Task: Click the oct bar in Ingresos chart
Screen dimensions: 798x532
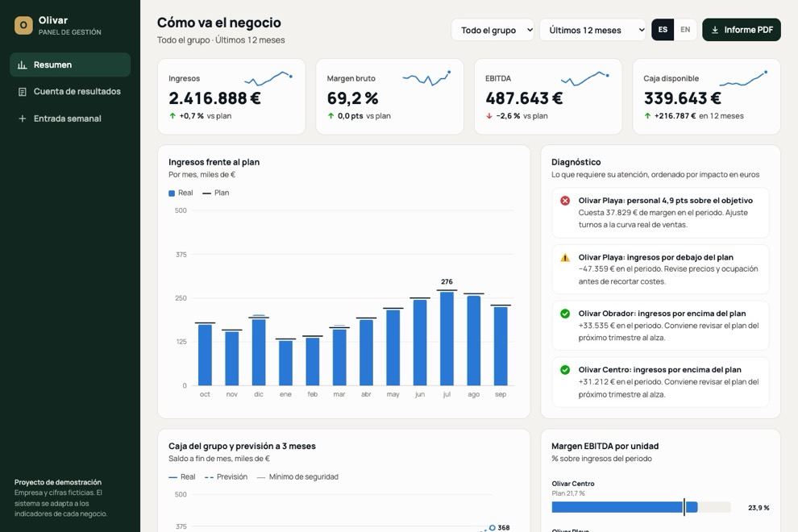Action: click(x=205, y=355)
